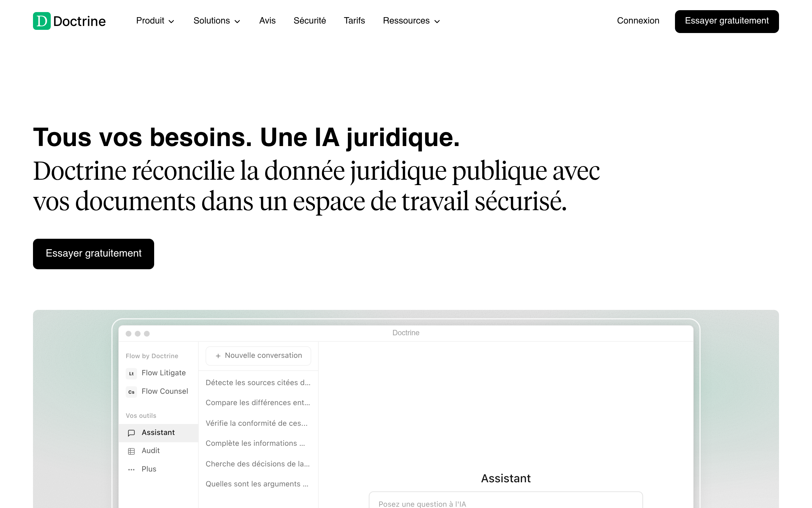
Task: Open conversation "Cherche des décisions de la..."
Action: point(258,464)
